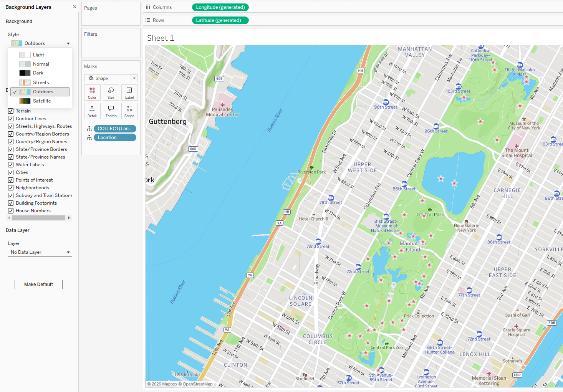Open the Detail mark card
The width and height of the screenshot is (563, 392).
92,111
